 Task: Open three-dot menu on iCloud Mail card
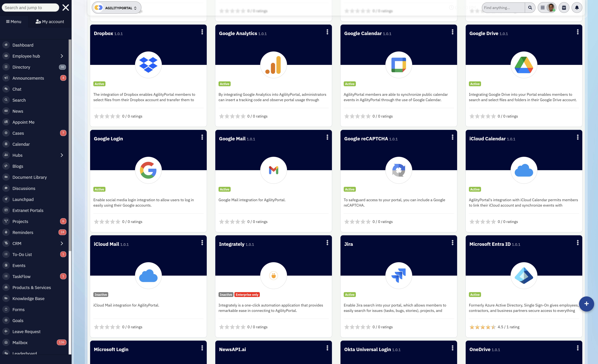click(x=202, y=243)
